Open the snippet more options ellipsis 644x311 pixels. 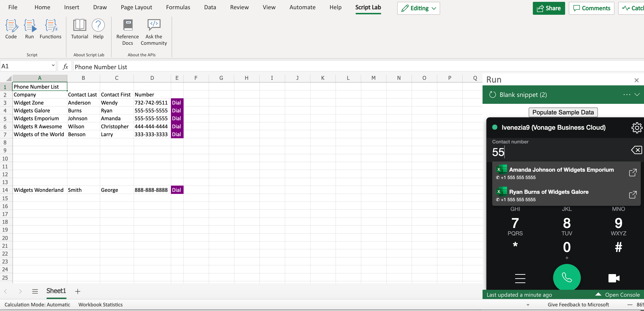pos(626,95)
